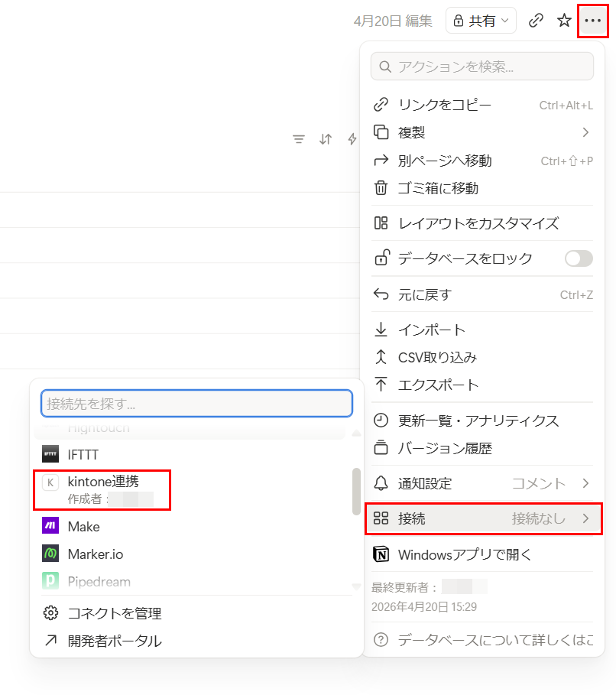Open 更新一覧・アナリティクス

[x=482, y=421]
